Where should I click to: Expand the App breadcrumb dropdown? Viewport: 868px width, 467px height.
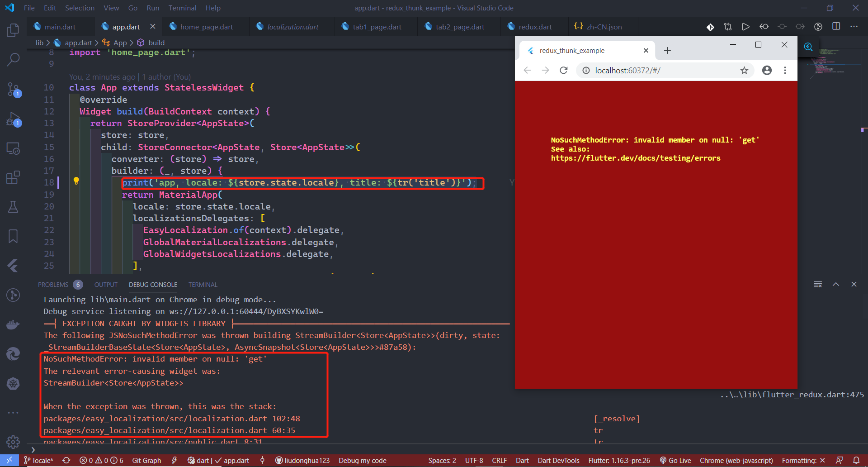(x=120, y=42)
